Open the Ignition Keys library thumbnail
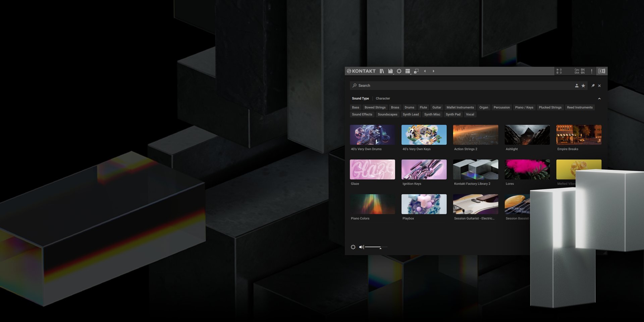 click(x=424, y=169)
